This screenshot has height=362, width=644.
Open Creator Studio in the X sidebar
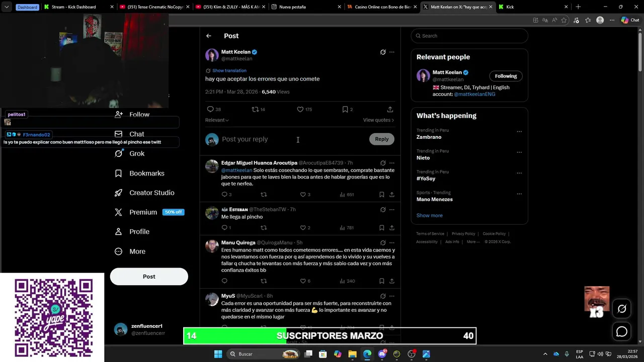click(x=145, y=193)
